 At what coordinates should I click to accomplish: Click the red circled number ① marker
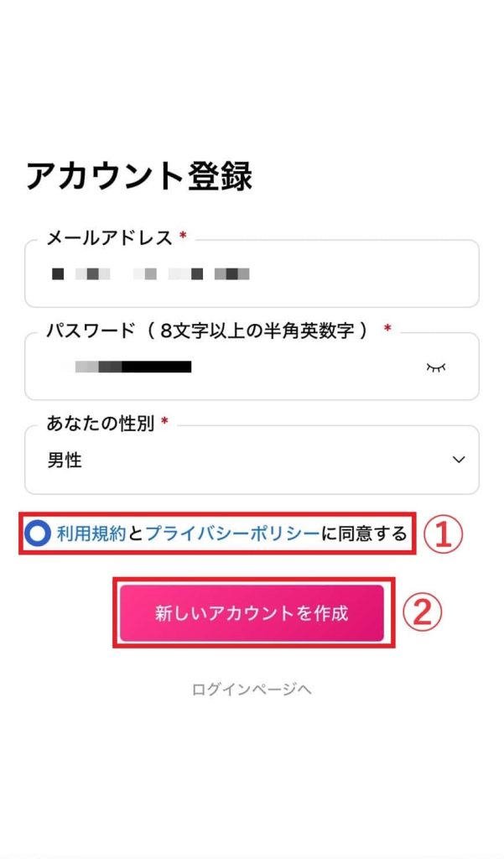pos(443,534)
